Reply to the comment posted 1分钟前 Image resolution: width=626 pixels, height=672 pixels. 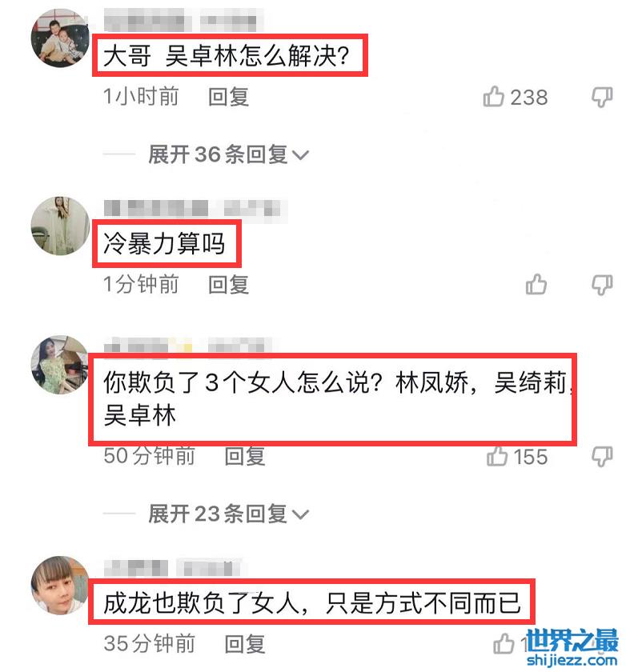(x=228, y=285)
